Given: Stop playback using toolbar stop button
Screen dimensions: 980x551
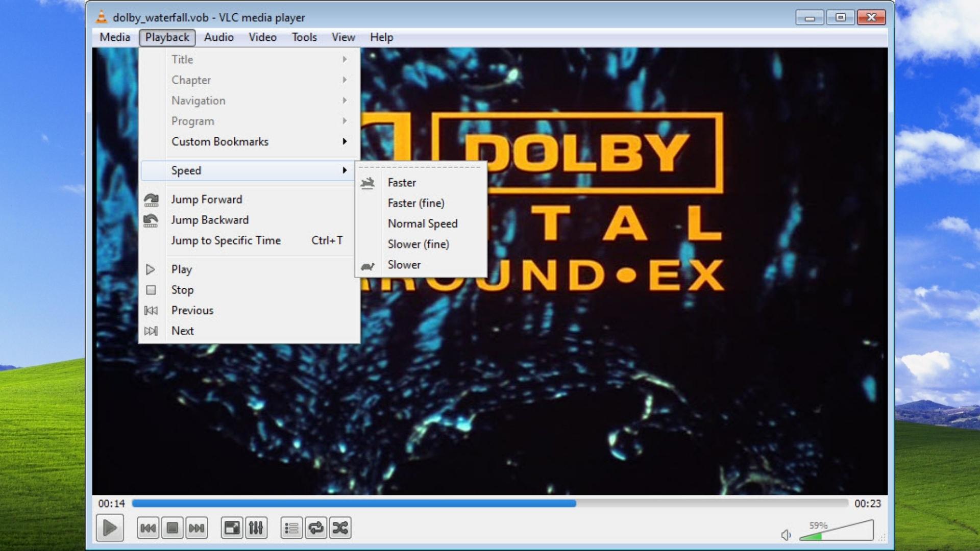Looking at the screenshot, I should coord(173,528).
